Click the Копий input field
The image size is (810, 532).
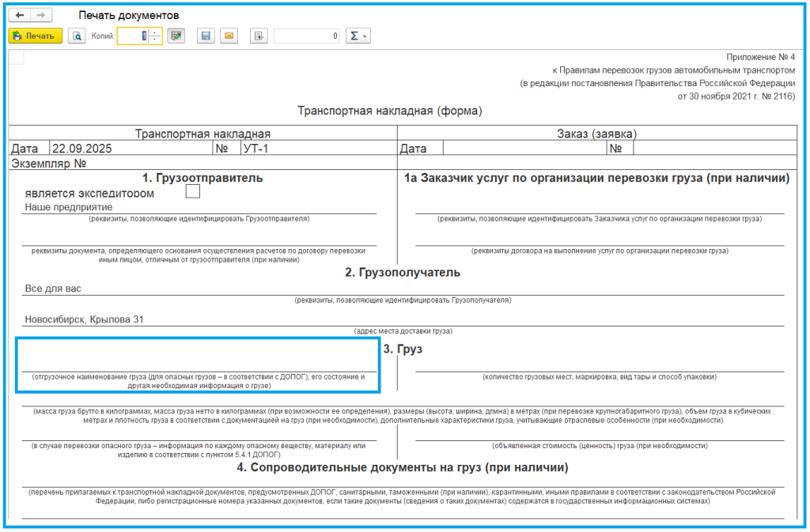pyautogui.click(x=133, y=36)
